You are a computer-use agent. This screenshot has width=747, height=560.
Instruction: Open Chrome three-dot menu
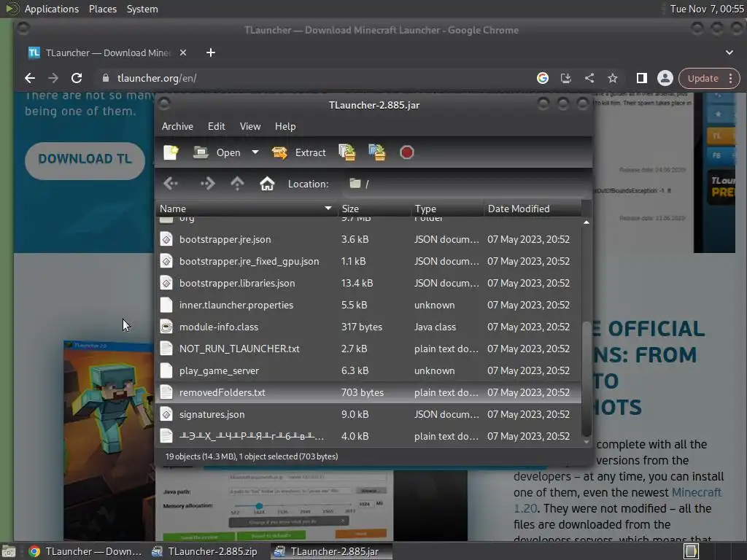731,78
